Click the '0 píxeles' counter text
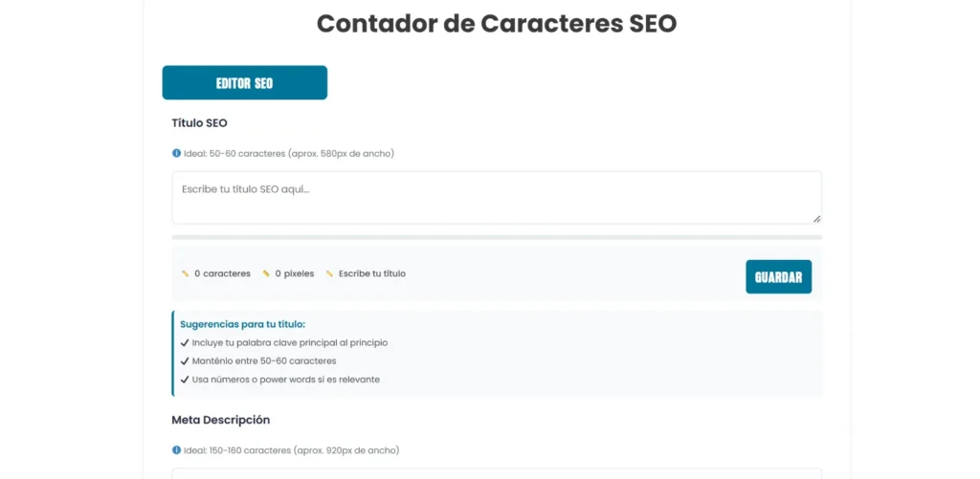The image size is (980, 479). click(x=295, y=273)
